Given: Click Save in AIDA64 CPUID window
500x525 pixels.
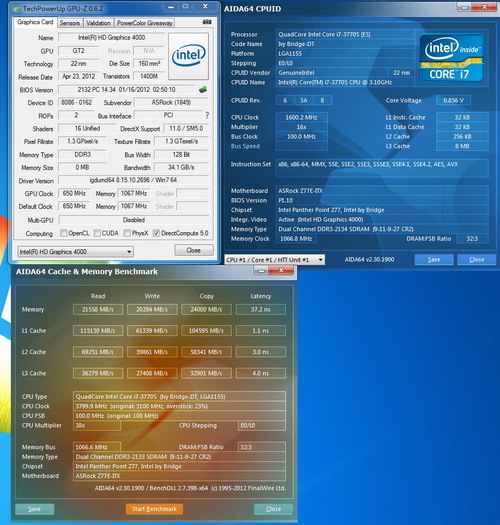Looking at the screenshot, I should click(x=434, y=259).
